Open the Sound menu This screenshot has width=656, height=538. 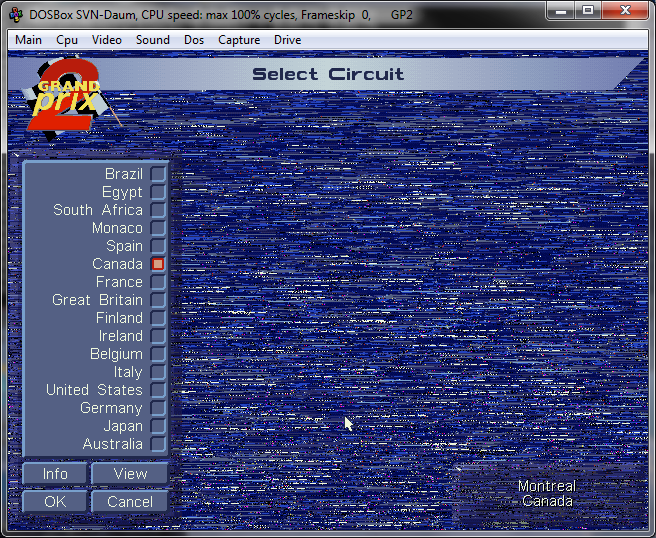(x=153, y=40)
